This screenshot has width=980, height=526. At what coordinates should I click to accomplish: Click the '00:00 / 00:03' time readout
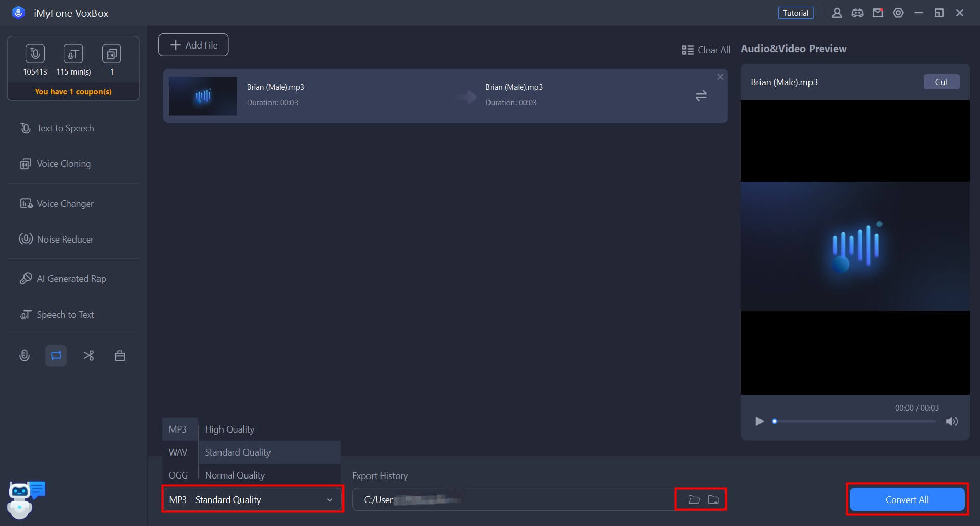(917, 408)
